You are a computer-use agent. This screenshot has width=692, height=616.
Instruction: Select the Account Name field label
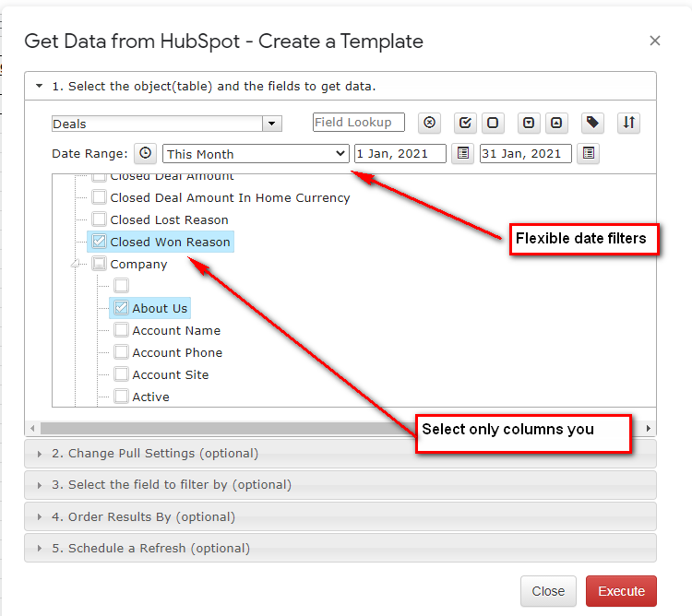click(176, 330)
